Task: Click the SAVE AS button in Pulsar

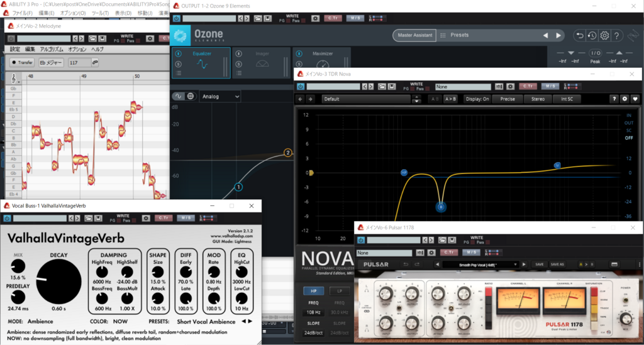Action: [x=557, y=265]
